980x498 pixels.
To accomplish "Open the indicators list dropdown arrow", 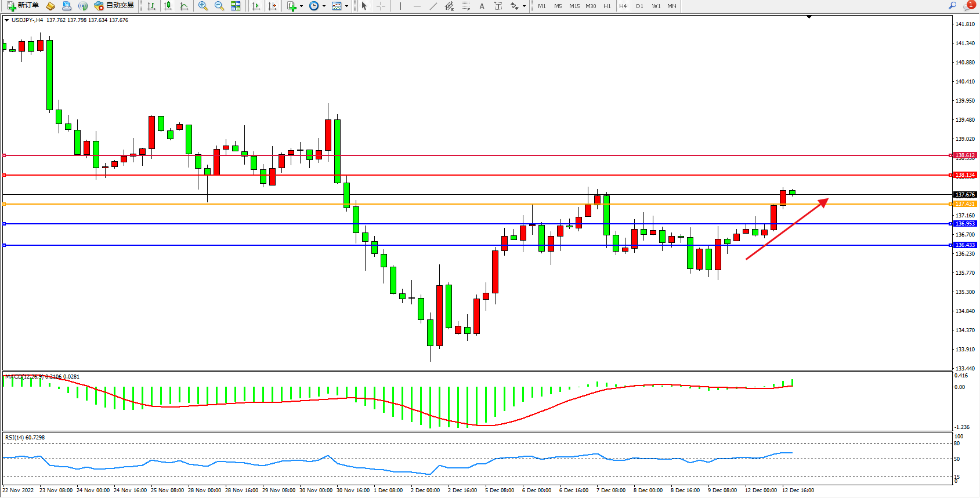I will [301, 6].
